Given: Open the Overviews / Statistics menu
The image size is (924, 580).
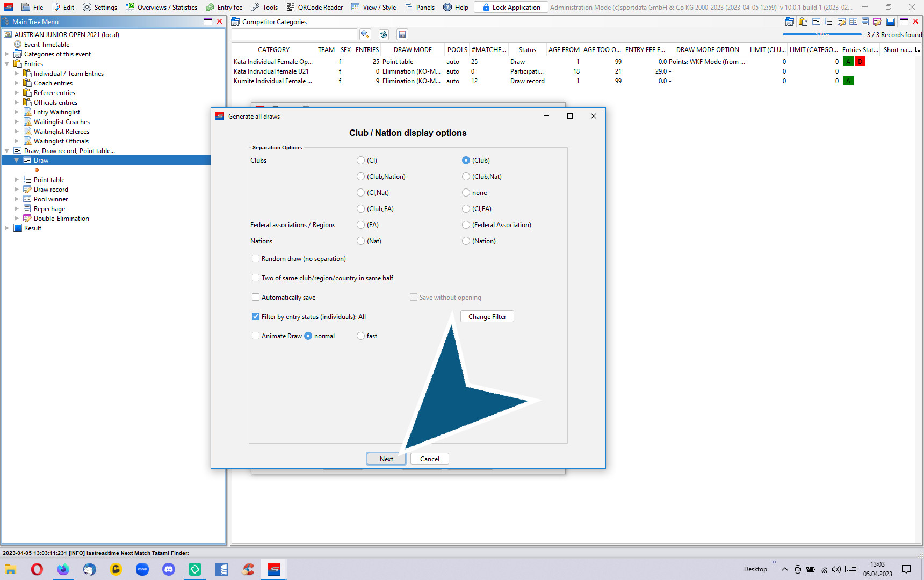Looking at the screenshot, I should point(162,7).
